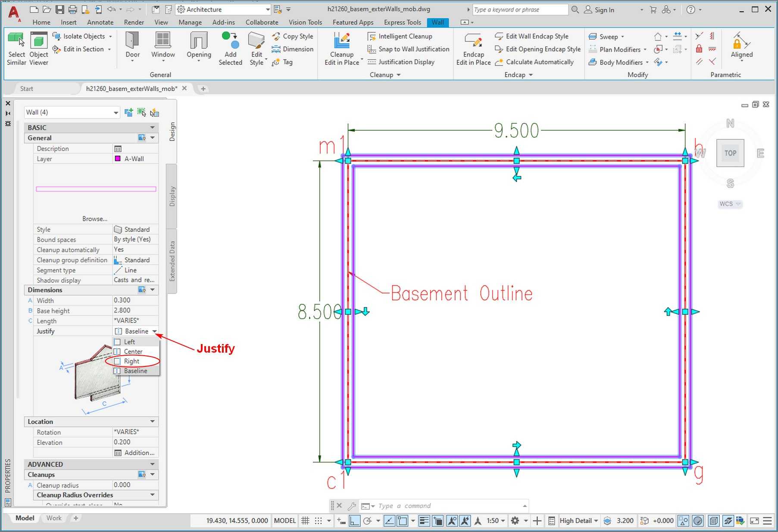The image size is (778, 532).
Task: Add a new drawing tab with plus
Action: [x=203, y=89]
